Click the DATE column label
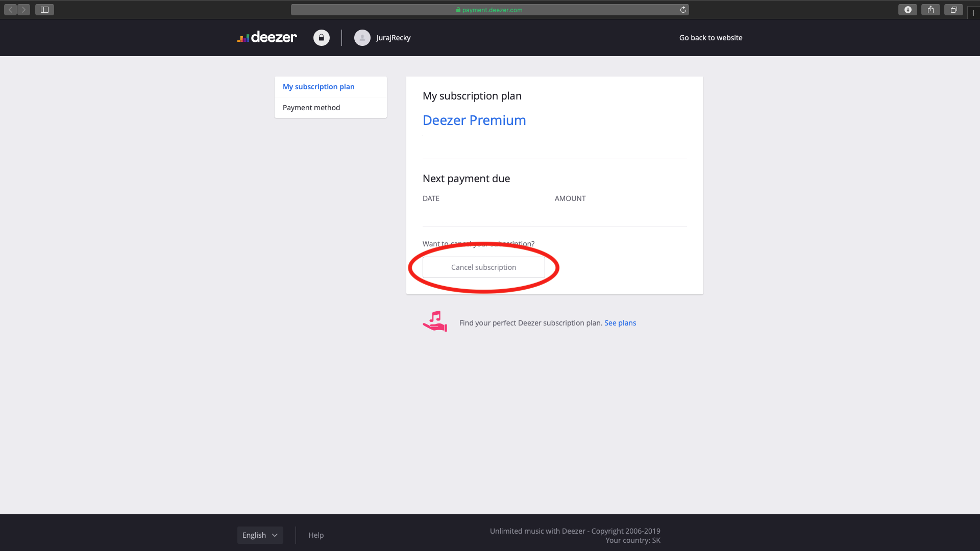Image resolution: width=980 pixels, height=551 pixels. pos(431,198)
